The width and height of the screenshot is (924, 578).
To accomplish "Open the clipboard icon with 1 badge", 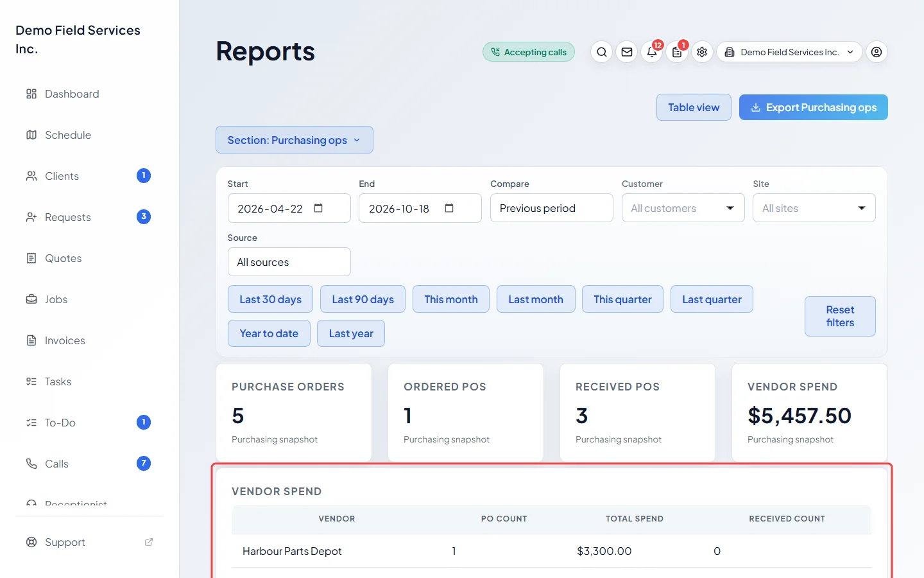I will click(x=677, y=52).
